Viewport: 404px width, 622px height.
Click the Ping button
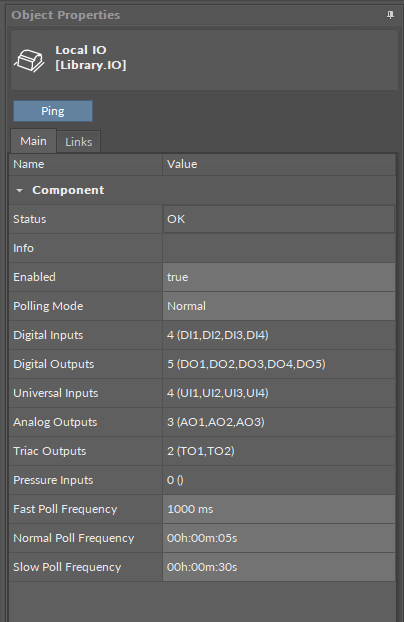[x=53, y=111]
